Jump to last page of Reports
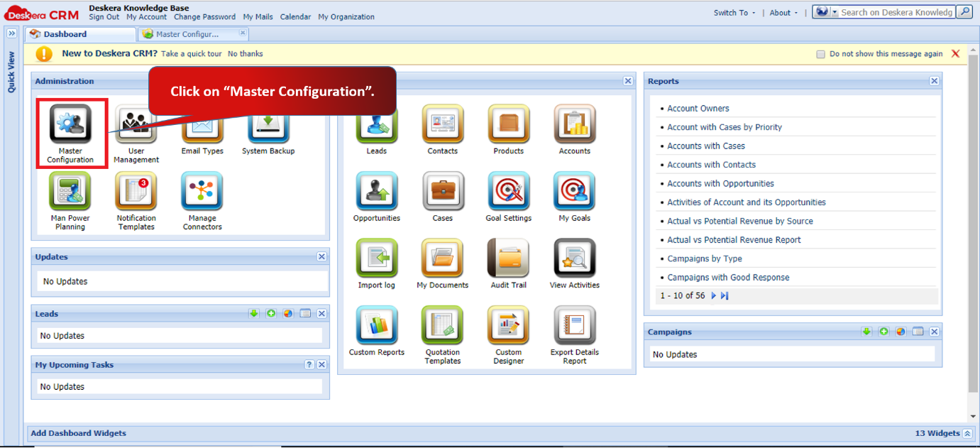 [x=725, y=295]
